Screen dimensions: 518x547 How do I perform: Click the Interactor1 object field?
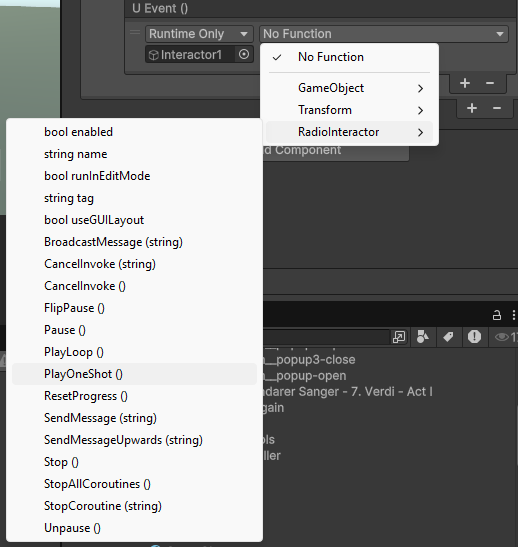click(x=191, y=54)
